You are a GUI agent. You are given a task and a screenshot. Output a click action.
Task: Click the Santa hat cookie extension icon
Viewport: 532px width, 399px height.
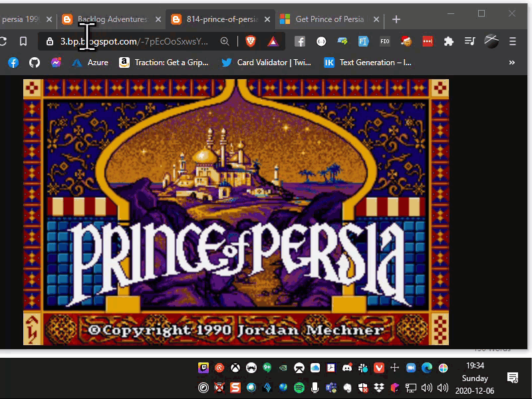pos(406,41)
